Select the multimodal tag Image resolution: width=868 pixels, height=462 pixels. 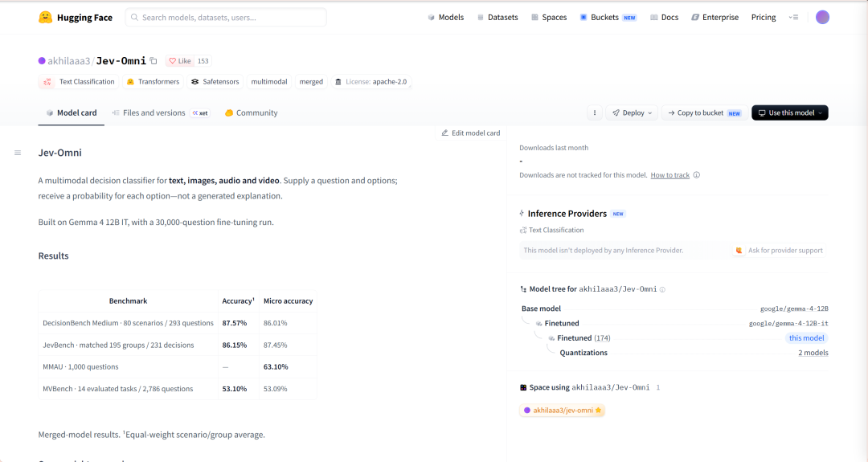pos(269,82)
